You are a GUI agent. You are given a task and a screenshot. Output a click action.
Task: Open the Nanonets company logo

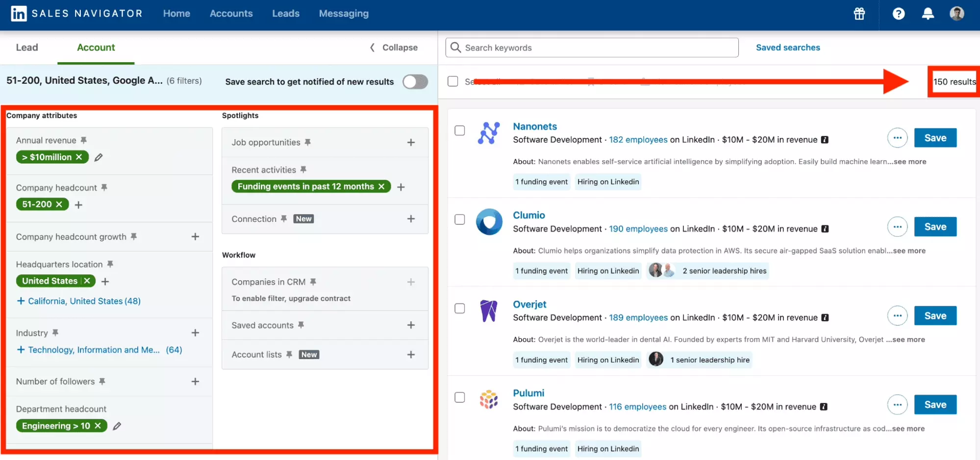[x=489, y=133]
